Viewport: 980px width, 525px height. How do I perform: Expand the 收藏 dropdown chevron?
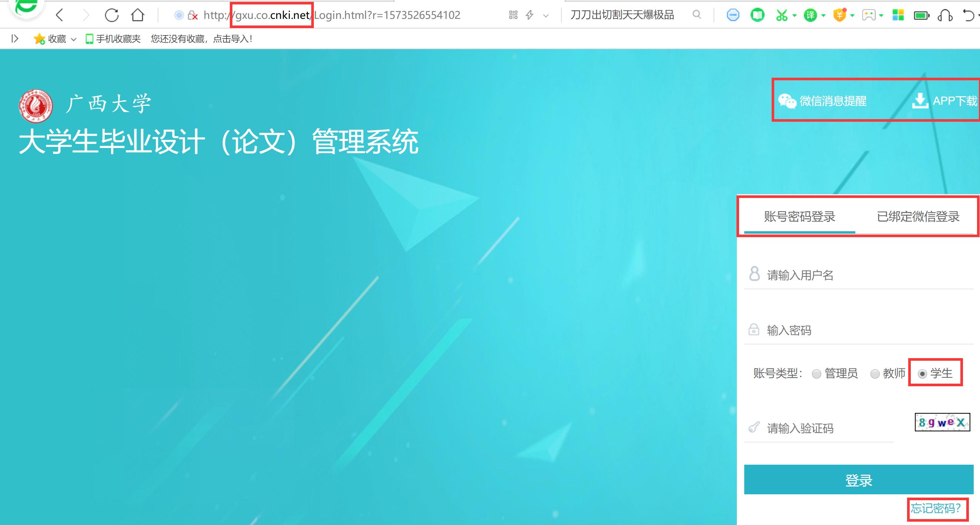click(74, 39)
